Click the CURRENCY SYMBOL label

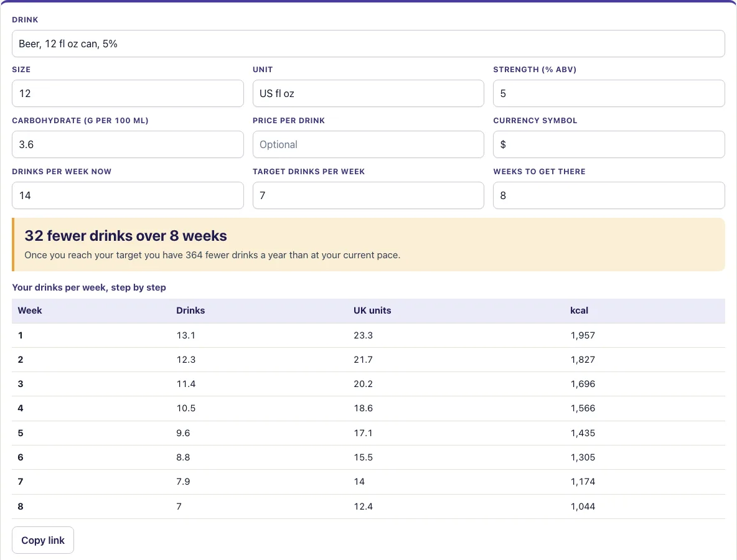(535, 121)
